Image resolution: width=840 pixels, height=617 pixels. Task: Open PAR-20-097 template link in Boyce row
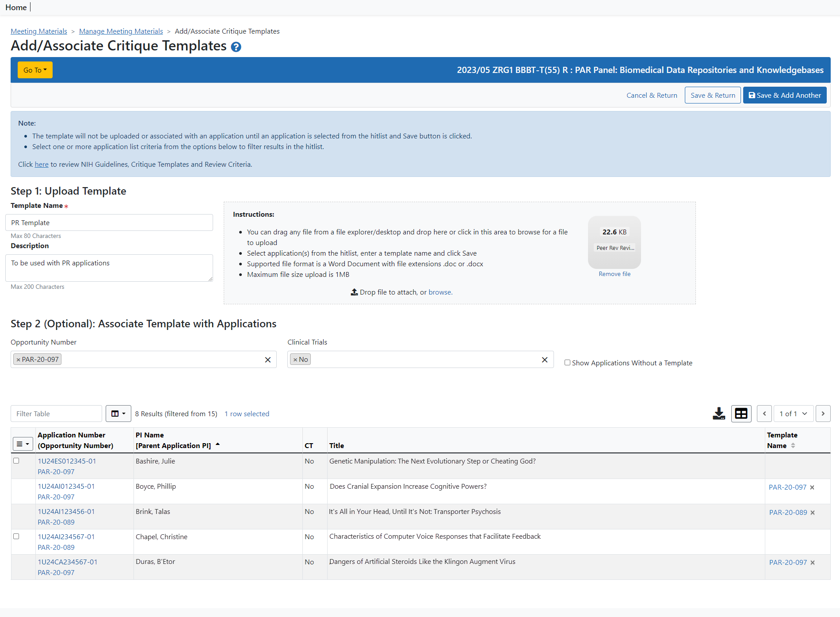pyautogui.click(x=787, y=487)
